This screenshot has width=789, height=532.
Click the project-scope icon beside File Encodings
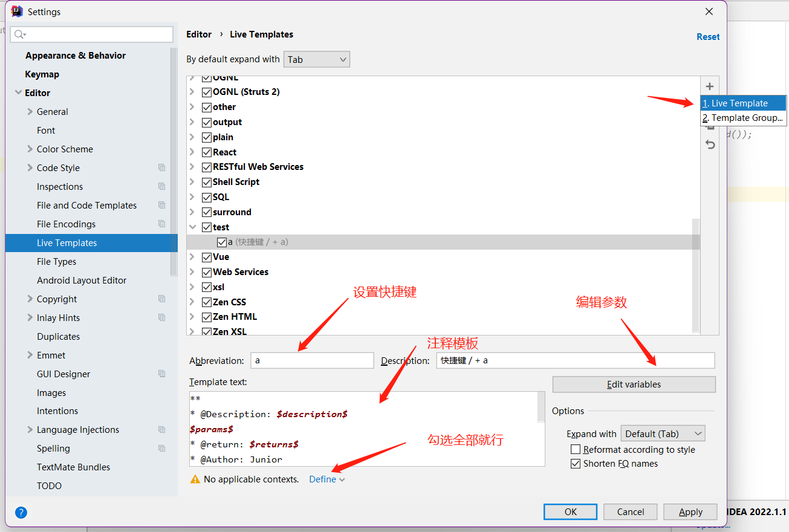click(x=161, y=224)
